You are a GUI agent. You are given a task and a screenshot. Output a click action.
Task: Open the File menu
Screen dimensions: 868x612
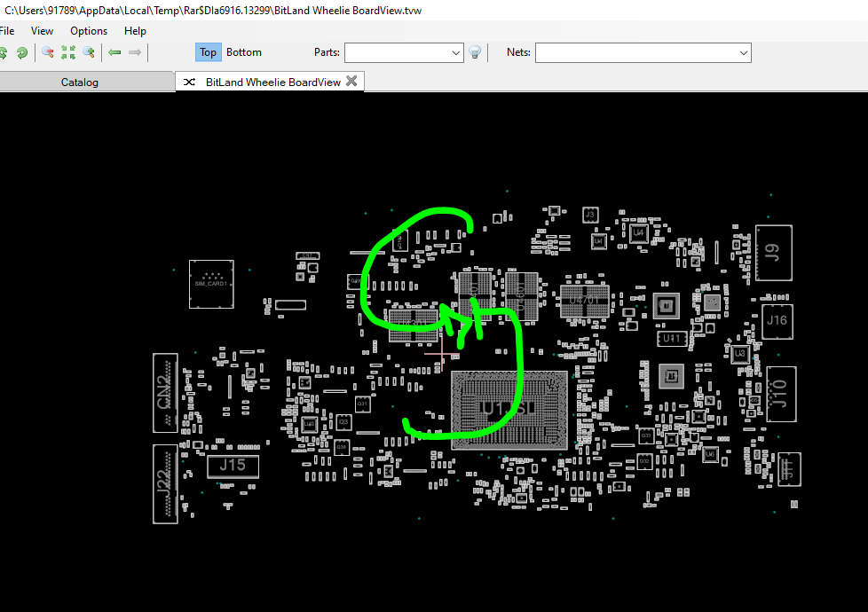point(7,31)
